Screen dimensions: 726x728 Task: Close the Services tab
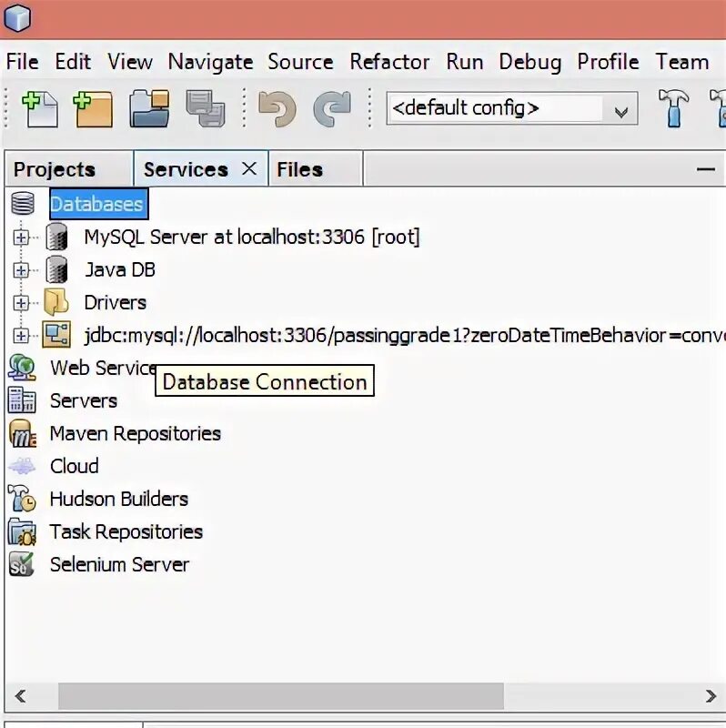[249, 168]
